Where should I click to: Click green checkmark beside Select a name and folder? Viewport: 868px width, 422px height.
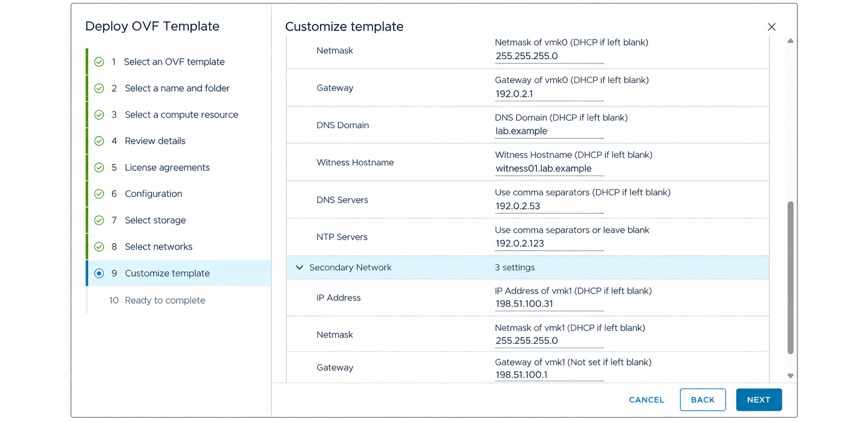(99, 88)
